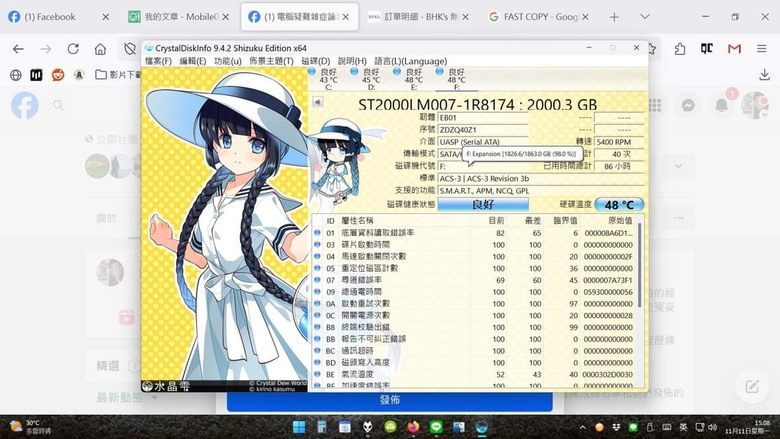Click the standard field ACS-3 Revision 3b

[541, 178]
